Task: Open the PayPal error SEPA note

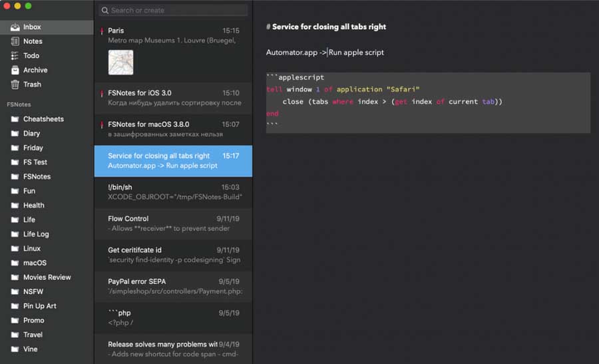Action: coord(174,286)
